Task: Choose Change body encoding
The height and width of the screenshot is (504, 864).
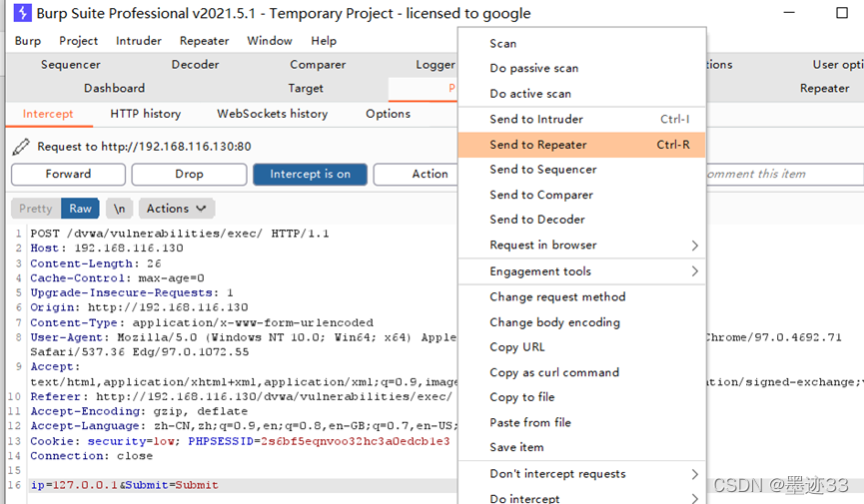Action: 582,322
